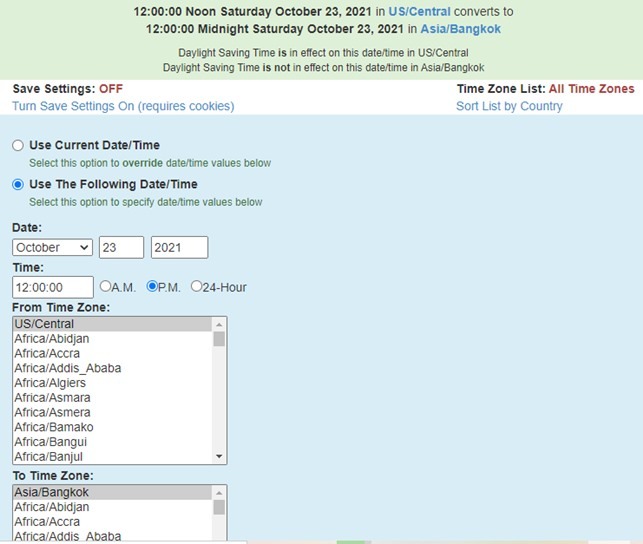The height and width of the screenshot is (544, 643).
Task: Select Africa/Bamako in From Time Zone list
Action: pos(113,427)
